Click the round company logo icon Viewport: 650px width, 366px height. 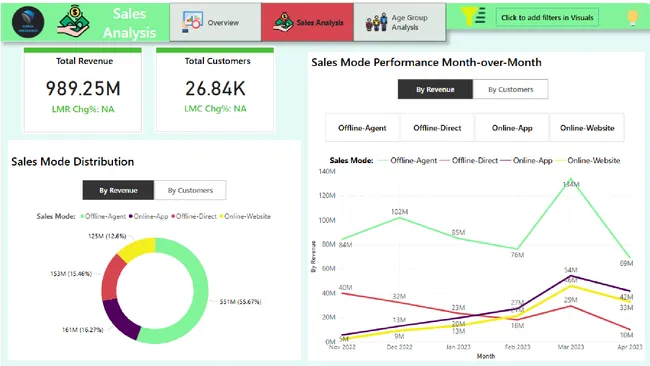pos(28,22)
